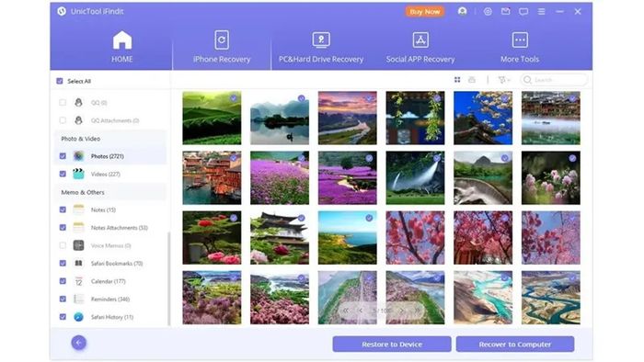This screenshot has height=362, width=644.
Task: Jump to first page of photos
Action: tap(346, 311)
